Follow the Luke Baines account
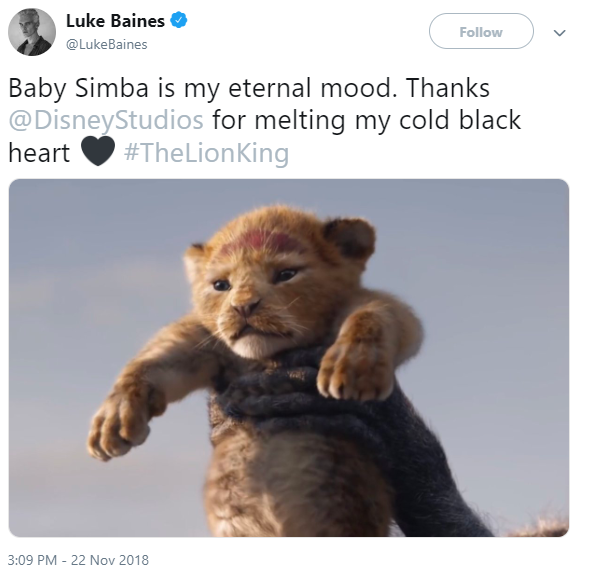 click(x=481, y=31)
